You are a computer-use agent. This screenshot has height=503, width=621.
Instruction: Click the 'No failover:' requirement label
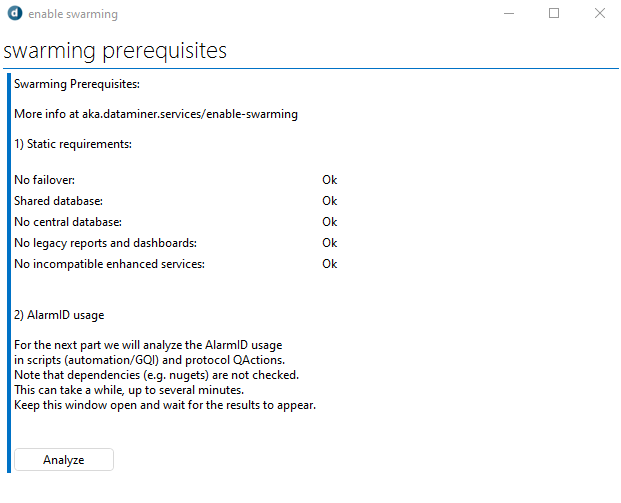coord(44,180)
